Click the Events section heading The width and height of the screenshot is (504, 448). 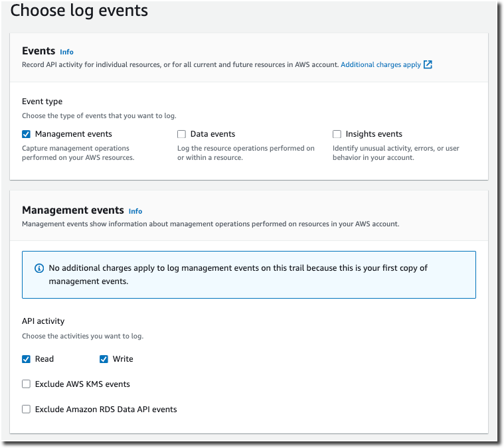pos(39,51)
